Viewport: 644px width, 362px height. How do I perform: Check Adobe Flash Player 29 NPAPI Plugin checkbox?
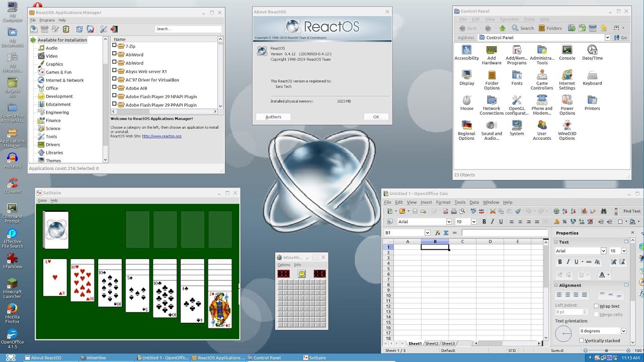(115, 96)
